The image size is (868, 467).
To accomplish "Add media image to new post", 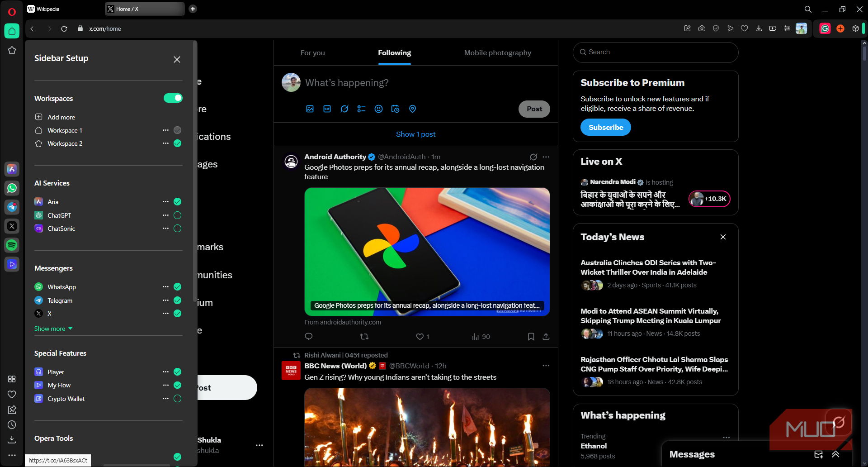I will (x=310, y=109).
